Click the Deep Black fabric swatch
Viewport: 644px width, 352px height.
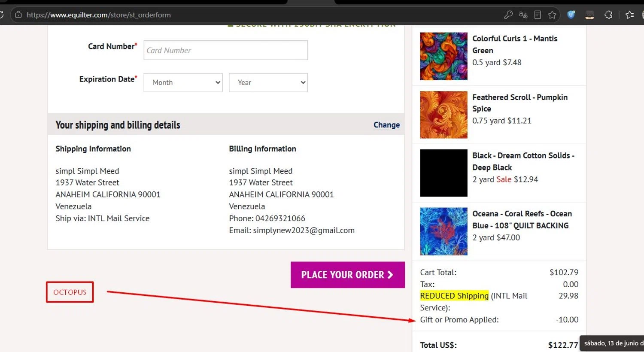click(444, 173)
